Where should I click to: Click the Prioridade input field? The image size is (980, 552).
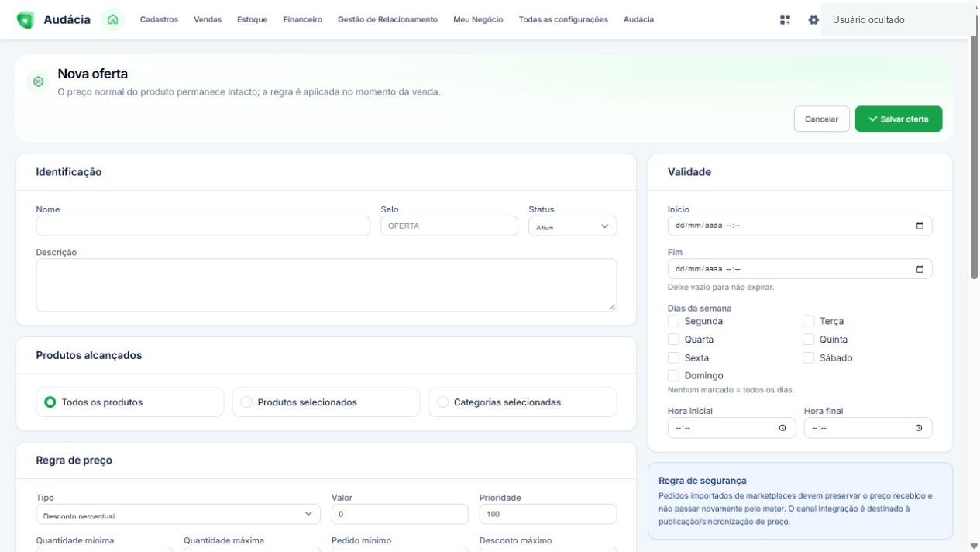pos(548,514)
